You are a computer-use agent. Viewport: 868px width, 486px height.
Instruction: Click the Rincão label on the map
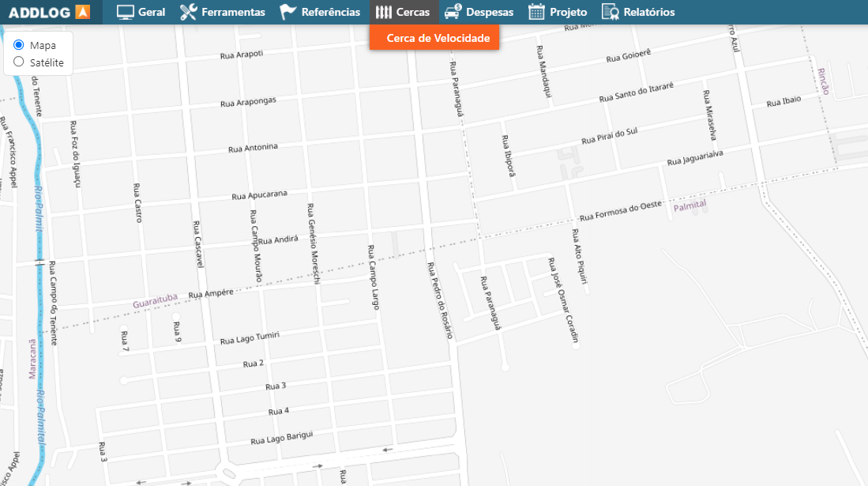click(x=825, y=81)
